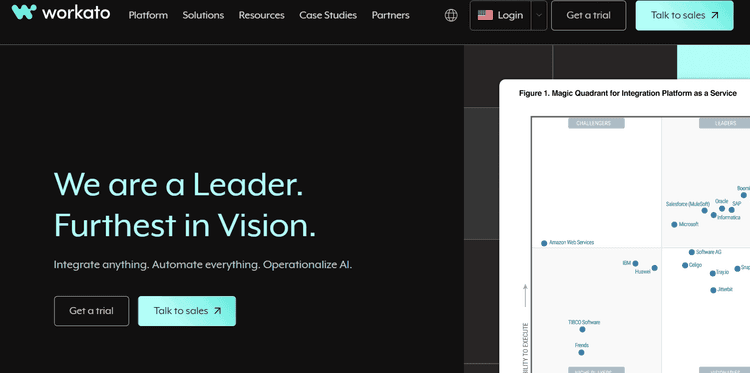Screen dimensions: 750x373
Task: Click the Salesforce (MuleSoft) chart label
Action: click(x=688, y=204)
